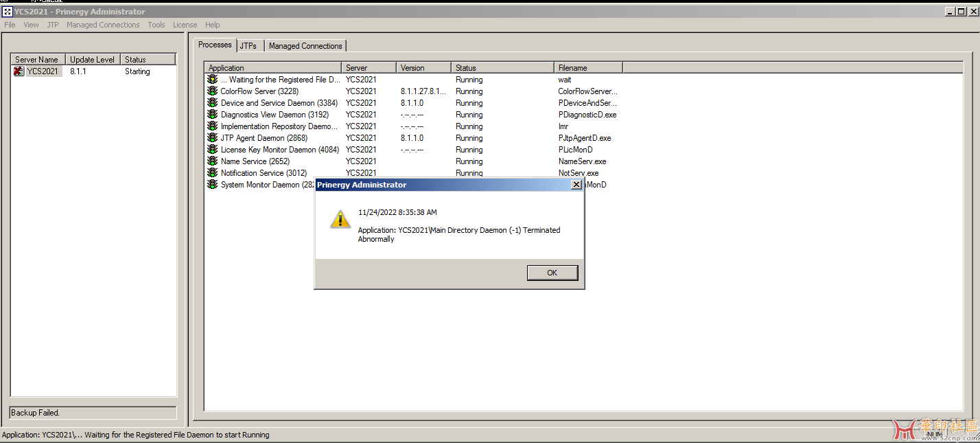Sort servers by the Status column next to Update Level
This screenshot has height=443, width=980.
click(x=148, y=60)
